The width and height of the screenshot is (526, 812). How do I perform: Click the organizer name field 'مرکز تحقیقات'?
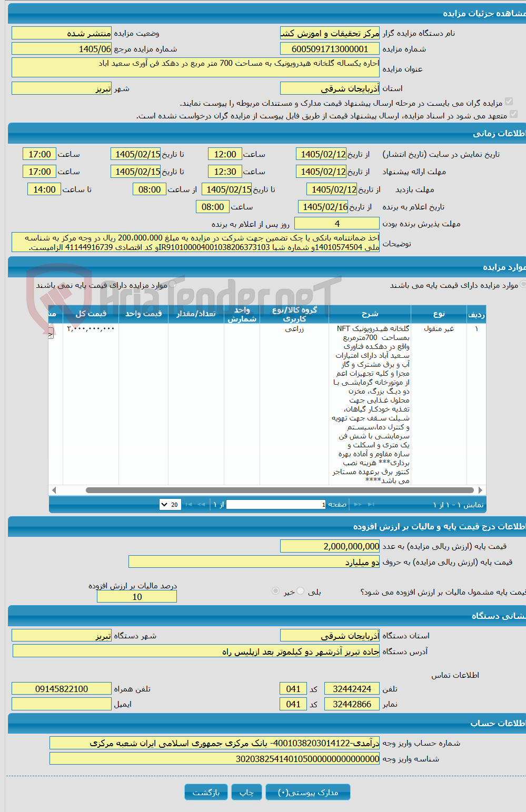(x=330, y=33)
